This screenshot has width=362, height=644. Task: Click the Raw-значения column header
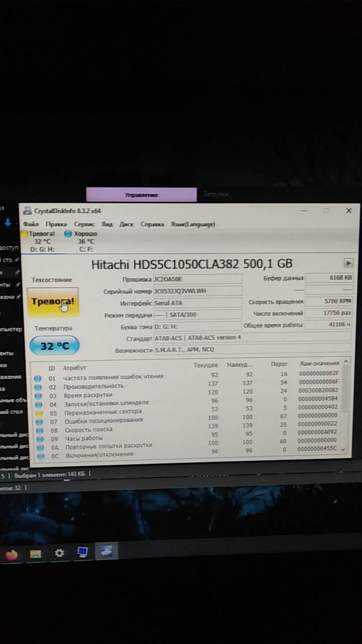(x=320, y=363)
